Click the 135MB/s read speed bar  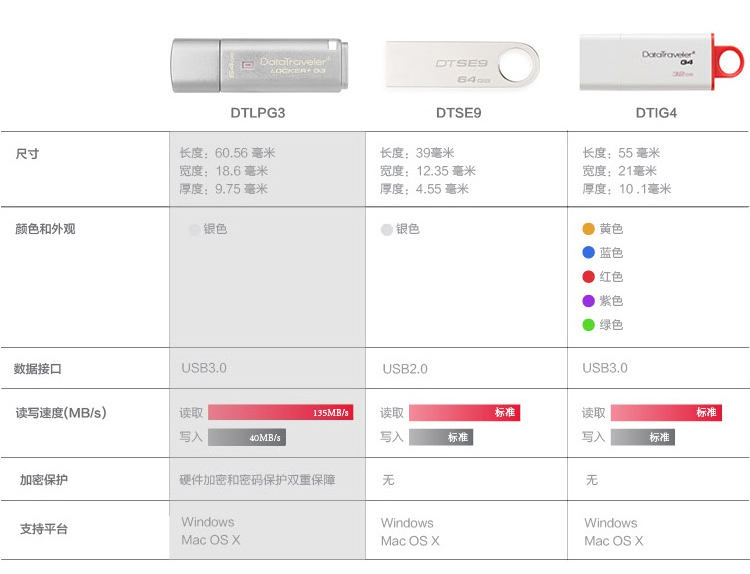pyautogui.click(x=280, y=412)
